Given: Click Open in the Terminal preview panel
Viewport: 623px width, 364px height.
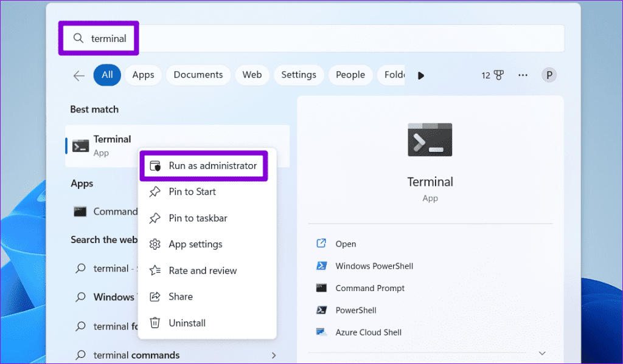Looking at the screenshot, I should point(346,244).
